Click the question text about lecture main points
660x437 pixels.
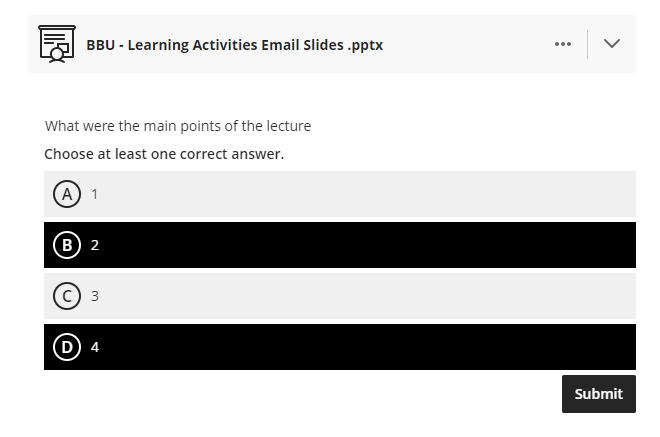pos(178,126)
